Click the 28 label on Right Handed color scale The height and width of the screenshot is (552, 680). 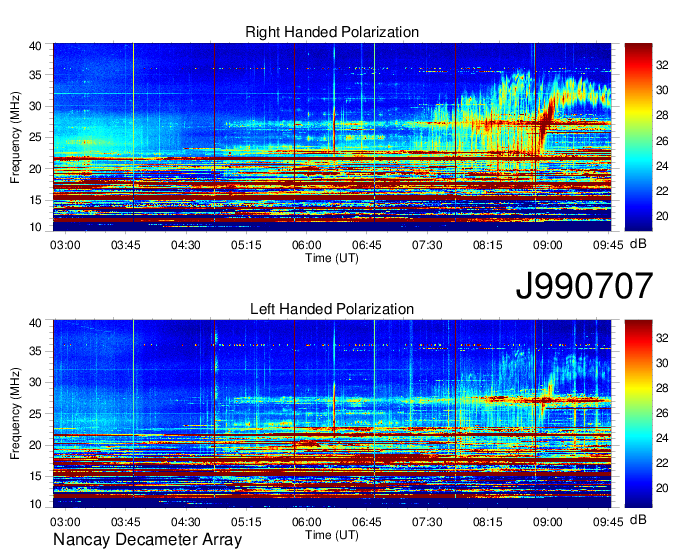click(x=662, y=115)
